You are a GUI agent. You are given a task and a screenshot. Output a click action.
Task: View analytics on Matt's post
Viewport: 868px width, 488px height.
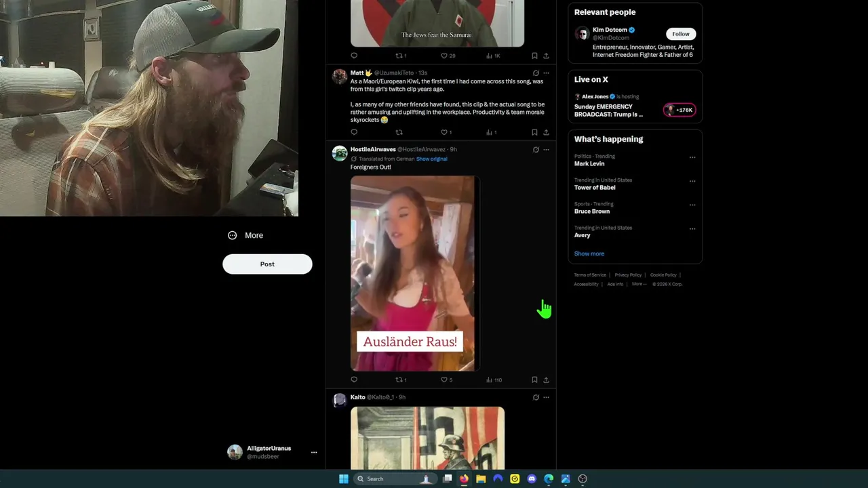coord(492,132)
